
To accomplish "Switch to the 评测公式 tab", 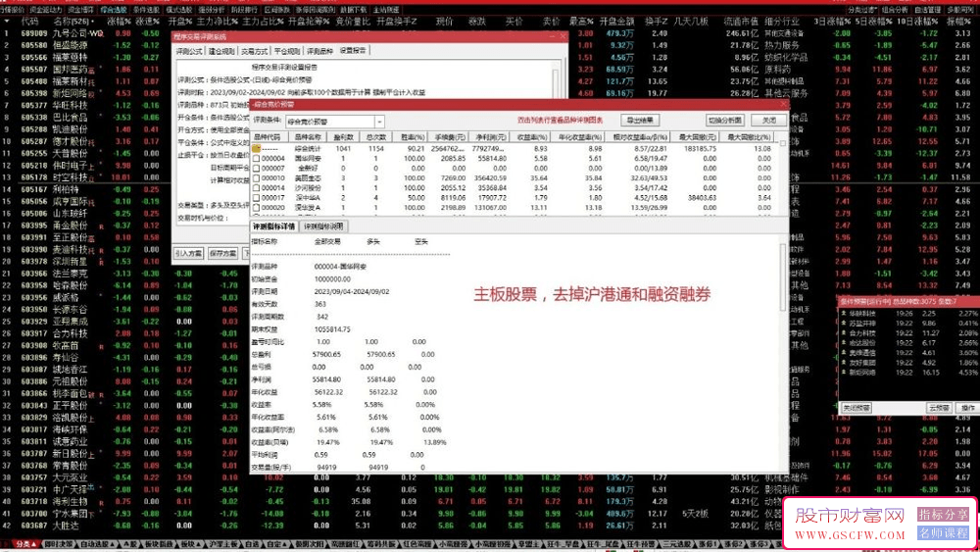I will click(189, 51).
